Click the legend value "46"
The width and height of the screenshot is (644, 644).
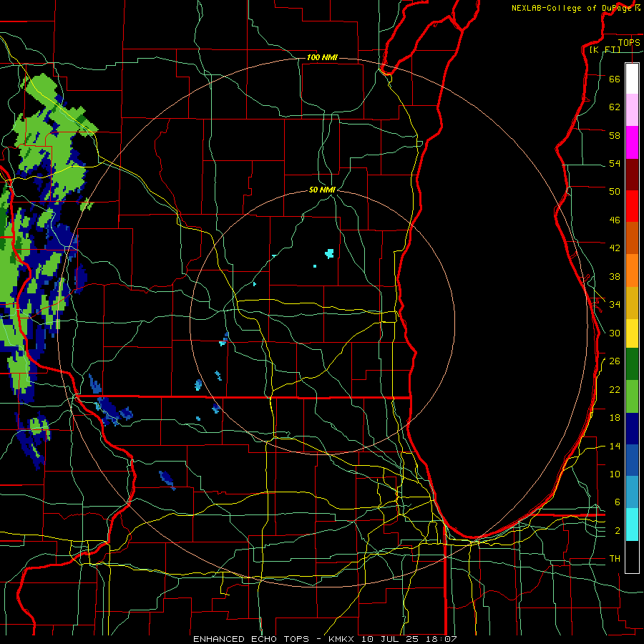tap(615, 220)
